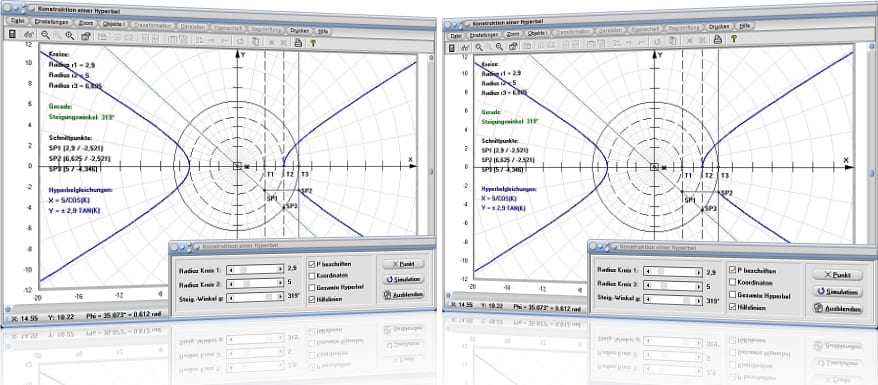Enable the 'Koordinaten' checkbox in the left panel

pyautogui.click(x=312, y=275)
